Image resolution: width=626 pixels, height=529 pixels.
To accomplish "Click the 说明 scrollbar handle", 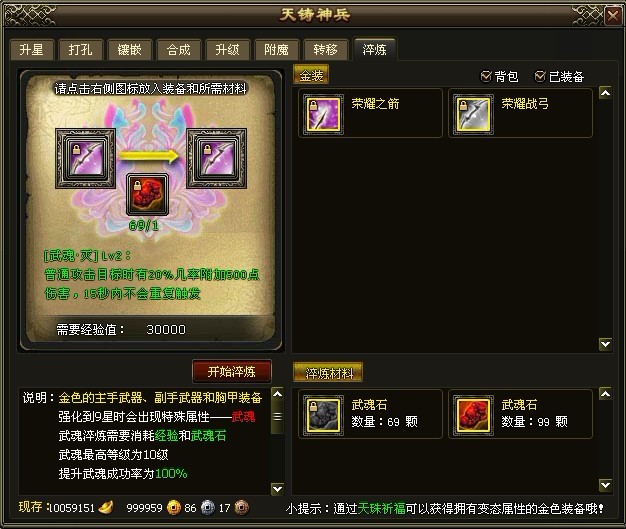I will (277, 417).
